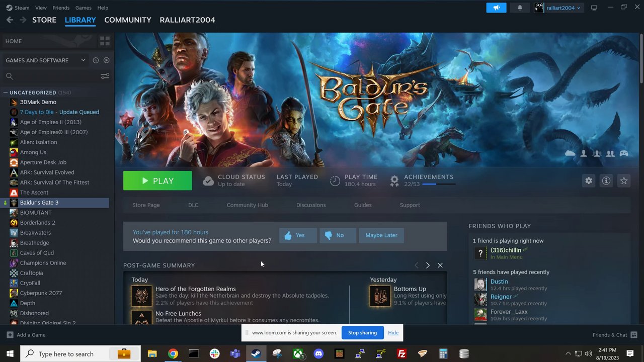Close the post-game summary section
Screen dimensions: 644x362
click(x=440, y=265)
